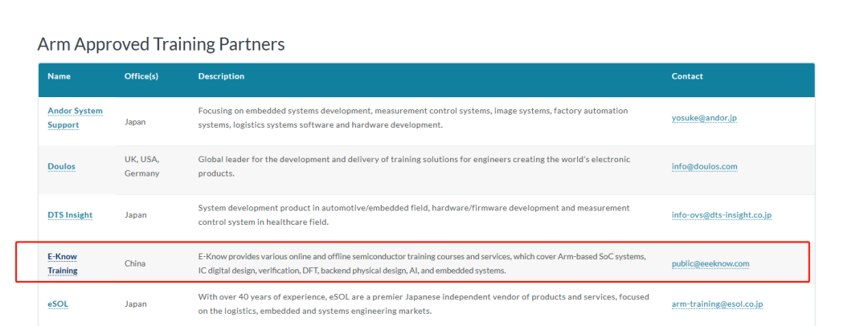Image resolution: width=868 pixels, height=326 pixels.
Task: Click Andor description about embedded systems development
Action: 413,118
